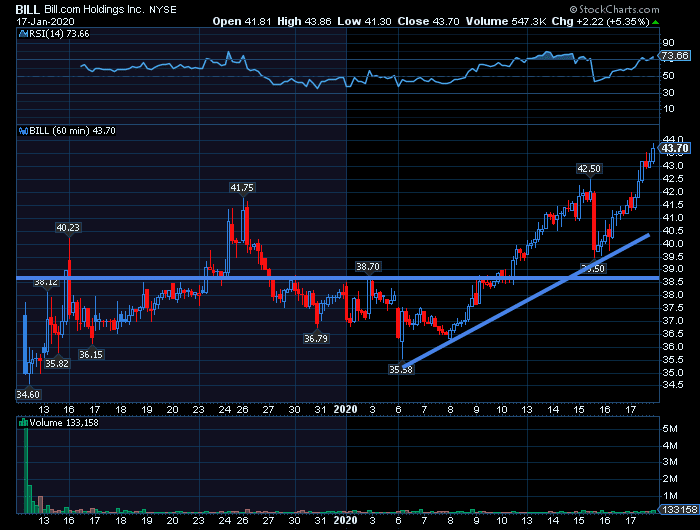
Task: Click the 31 date label under the price chart
Action: pyautogui.click(x=320, y=409)
